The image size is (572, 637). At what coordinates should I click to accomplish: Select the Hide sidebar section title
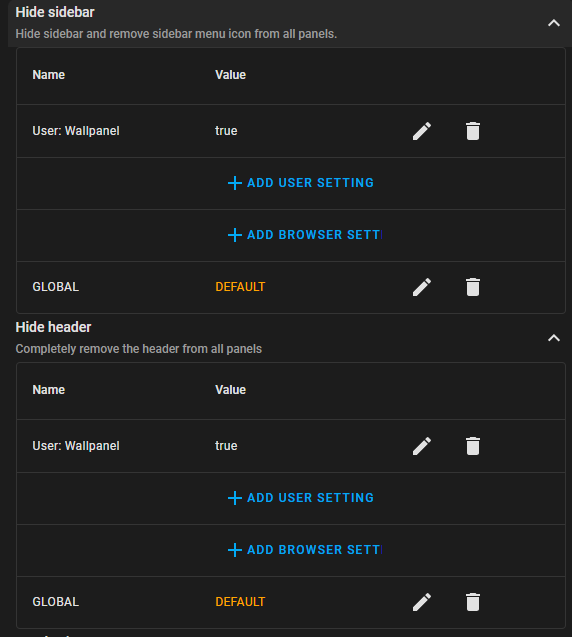pos(55,12)
